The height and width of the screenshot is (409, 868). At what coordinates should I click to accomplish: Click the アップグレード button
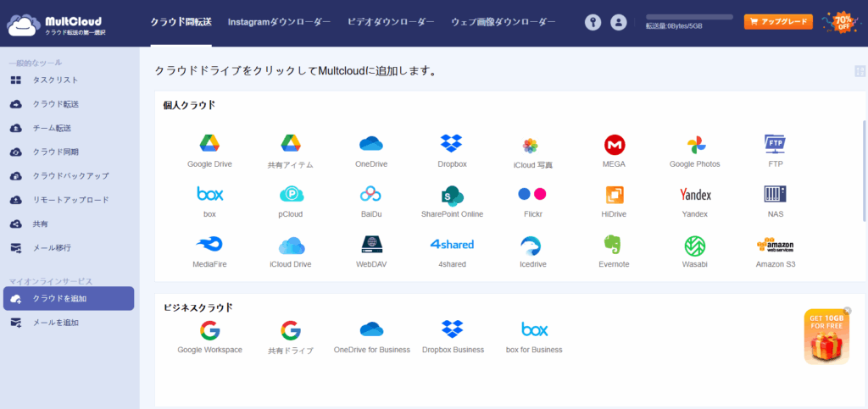(777, 22)
